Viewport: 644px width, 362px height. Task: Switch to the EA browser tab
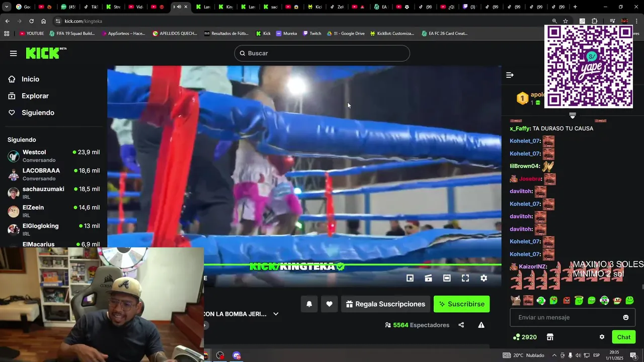tap(381, 7)
